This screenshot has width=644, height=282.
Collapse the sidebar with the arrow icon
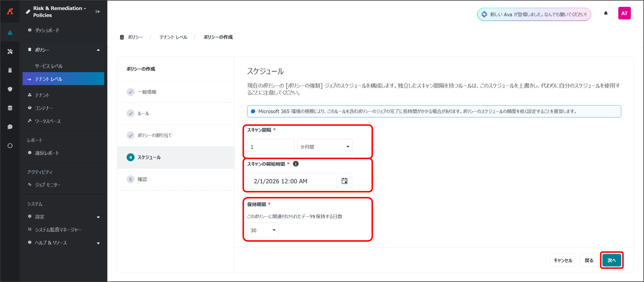click(x=98, y=12)
